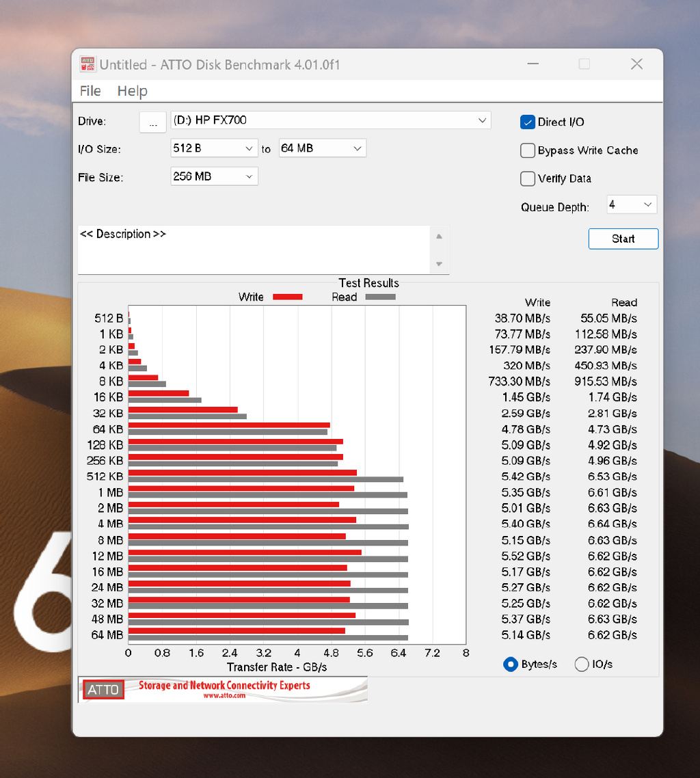Click the 55.05 MB/s read value
Screen dimensions: 700x778
tap(608, 318)
